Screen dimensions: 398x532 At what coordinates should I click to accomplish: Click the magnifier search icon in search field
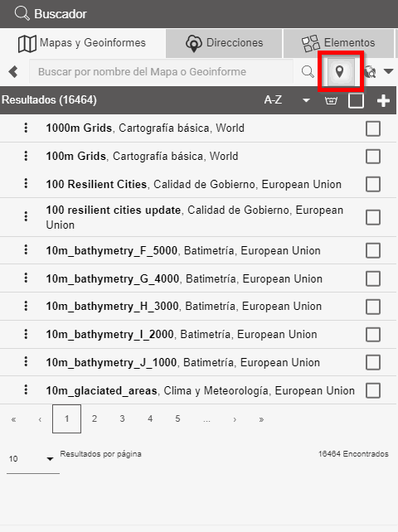308,72
